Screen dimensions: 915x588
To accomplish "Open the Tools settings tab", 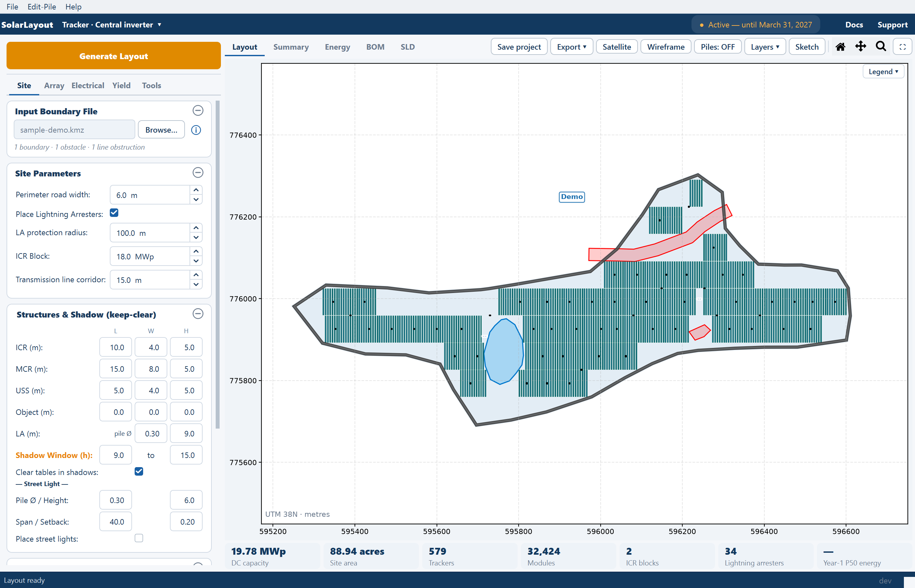I will [x=152, y=86].
